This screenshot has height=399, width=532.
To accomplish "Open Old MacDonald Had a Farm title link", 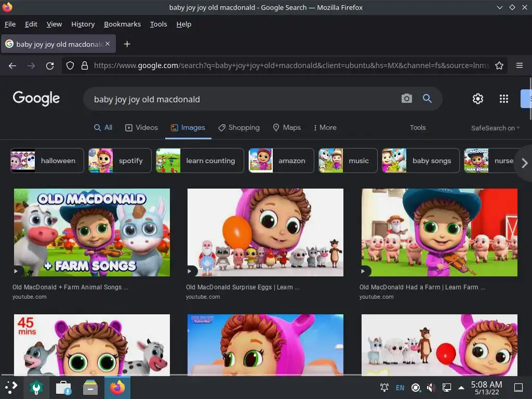I will pyautogui.click(x=422, y=287).
